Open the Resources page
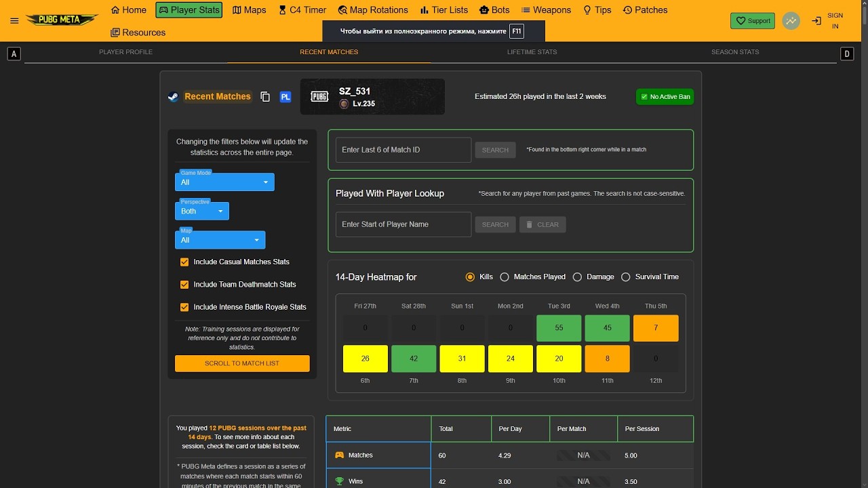The image size is (868, 488). click(x=138, y=33)
